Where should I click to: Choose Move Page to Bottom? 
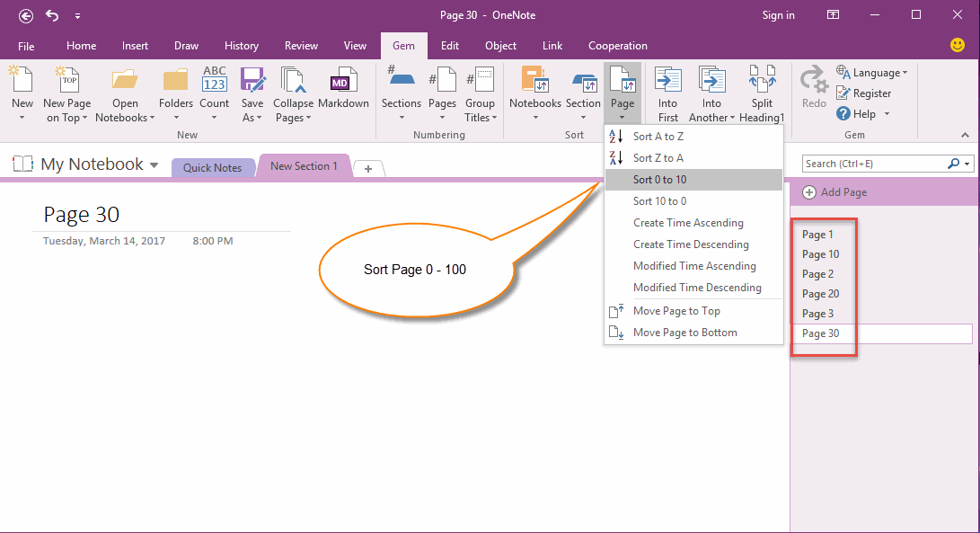point(693,333)
